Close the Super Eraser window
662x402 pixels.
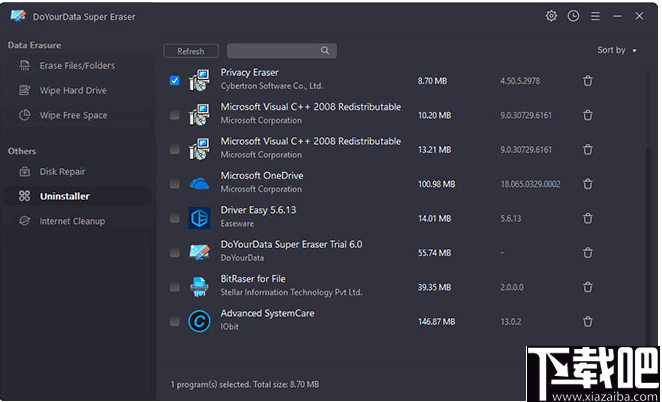639,16
